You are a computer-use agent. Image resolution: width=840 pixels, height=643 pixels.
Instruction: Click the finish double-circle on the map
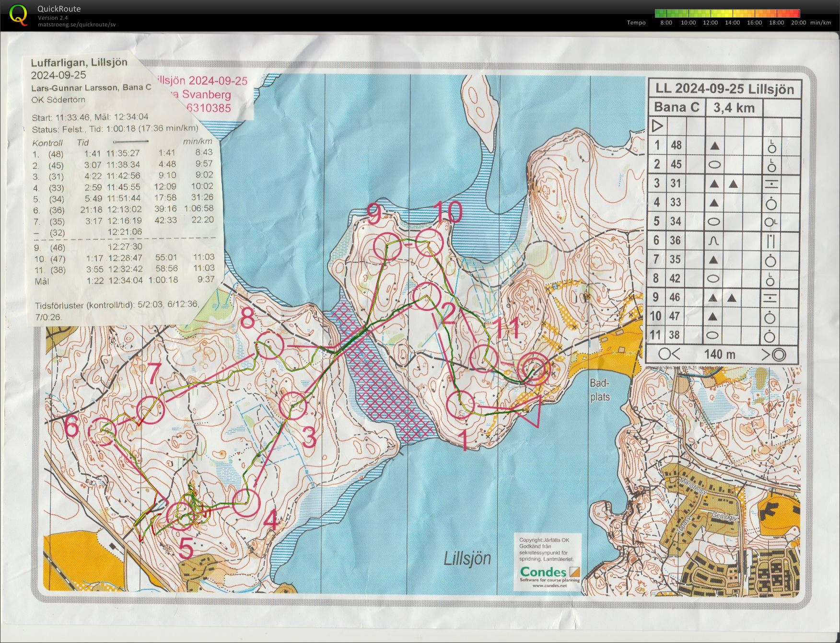click(x=534, y=368)
